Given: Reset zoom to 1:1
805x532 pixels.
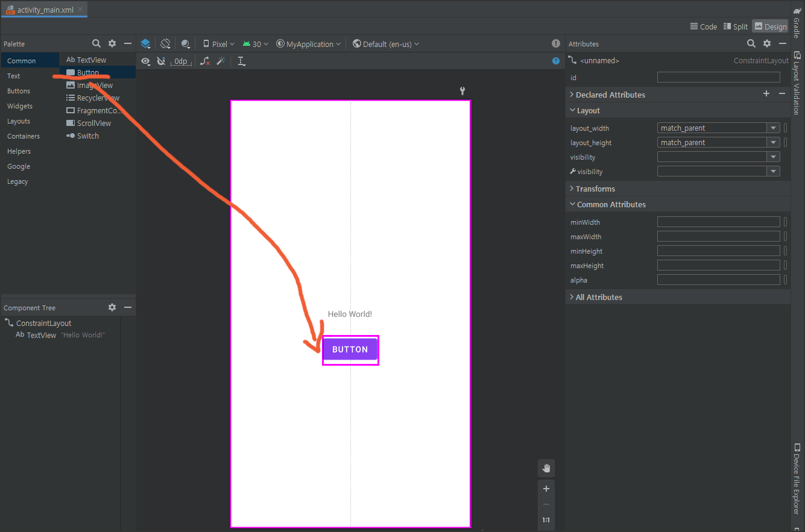Looking at the screenshot, I should 546,520.
